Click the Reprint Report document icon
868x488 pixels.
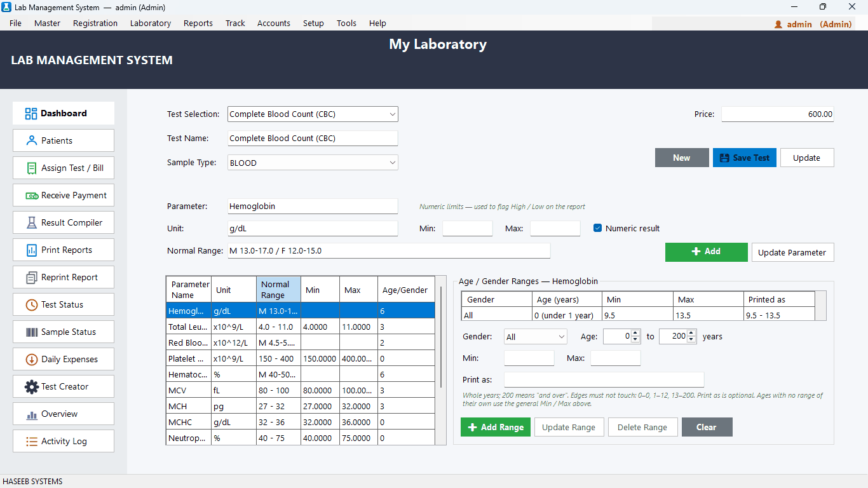(x=31, y=278)
